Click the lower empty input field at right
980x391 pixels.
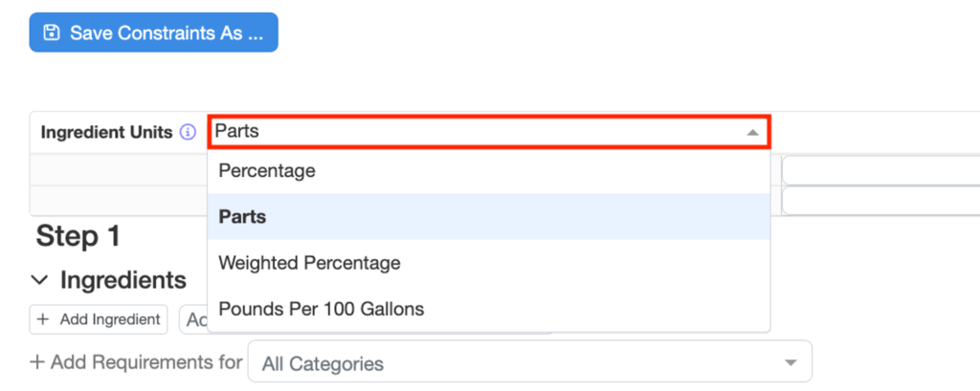pos(880,201)
